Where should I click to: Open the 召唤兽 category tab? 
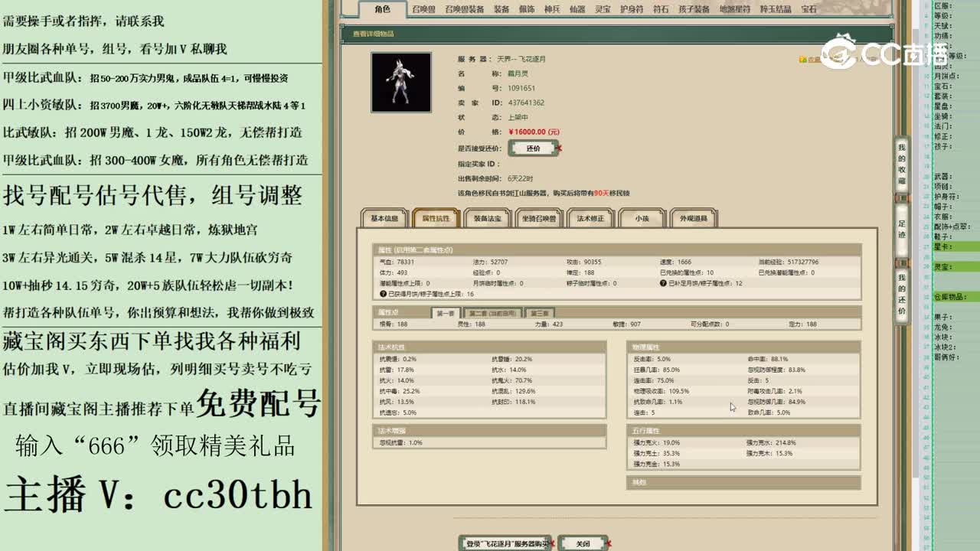423,9
